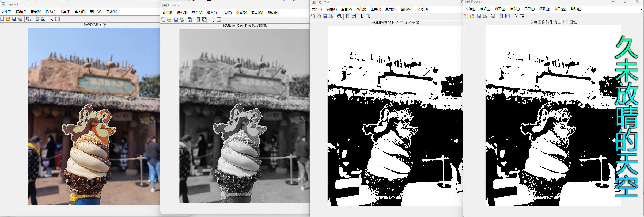Click Link Plot icon in Figure 1 toolbar

coord(29,19)
